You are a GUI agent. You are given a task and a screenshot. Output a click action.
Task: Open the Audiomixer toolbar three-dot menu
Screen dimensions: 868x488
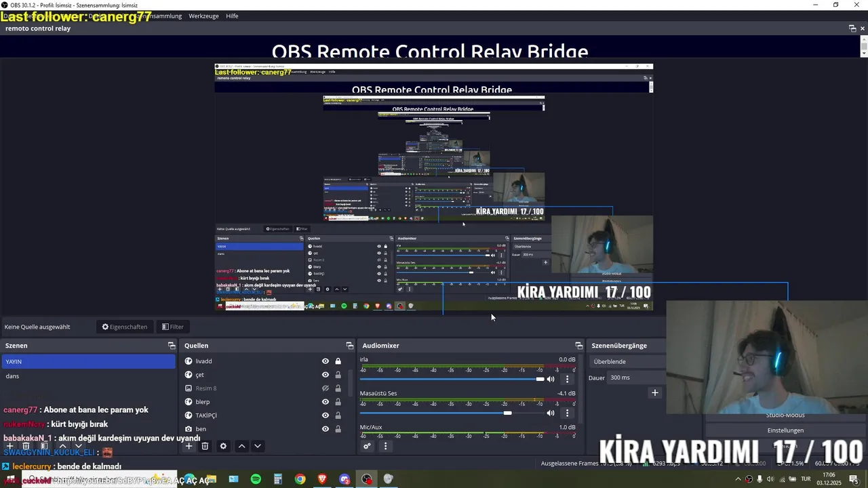click(385, 446)
